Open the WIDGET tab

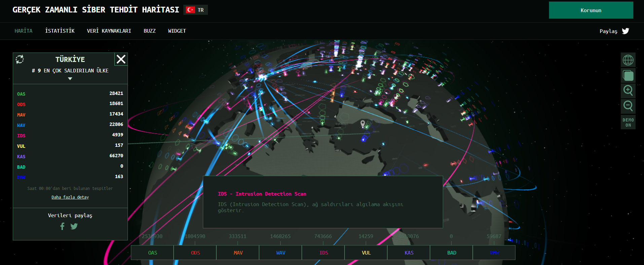pyautogui.click(x=177, y=31)
